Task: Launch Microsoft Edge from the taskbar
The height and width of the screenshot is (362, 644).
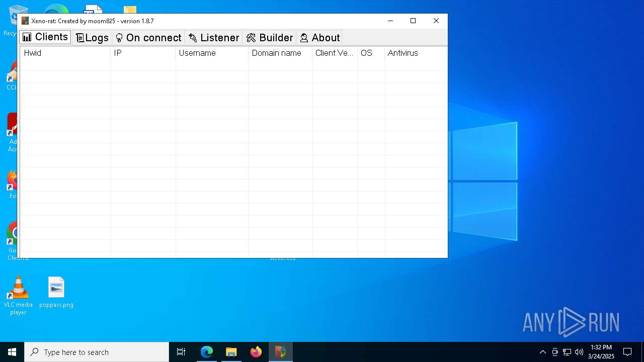Action: click(207, 352)
